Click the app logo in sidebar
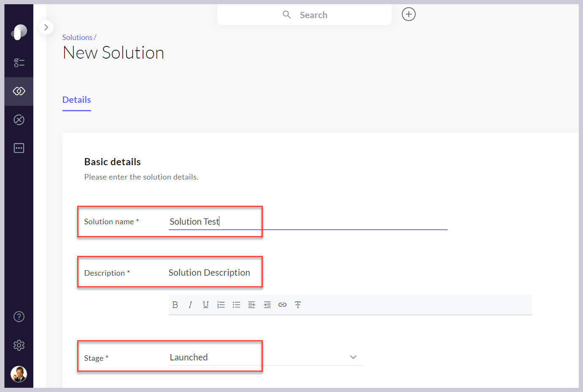The width and height of the screenshot is (583, 392). pyautogui.click(x=19, y=32)
